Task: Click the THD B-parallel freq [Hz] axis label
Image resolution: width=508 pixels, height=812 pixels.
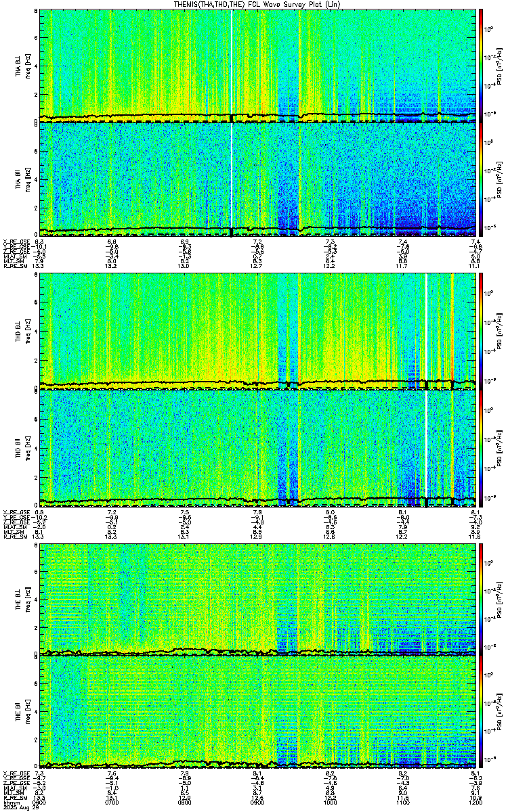Action: click(28, 447)
